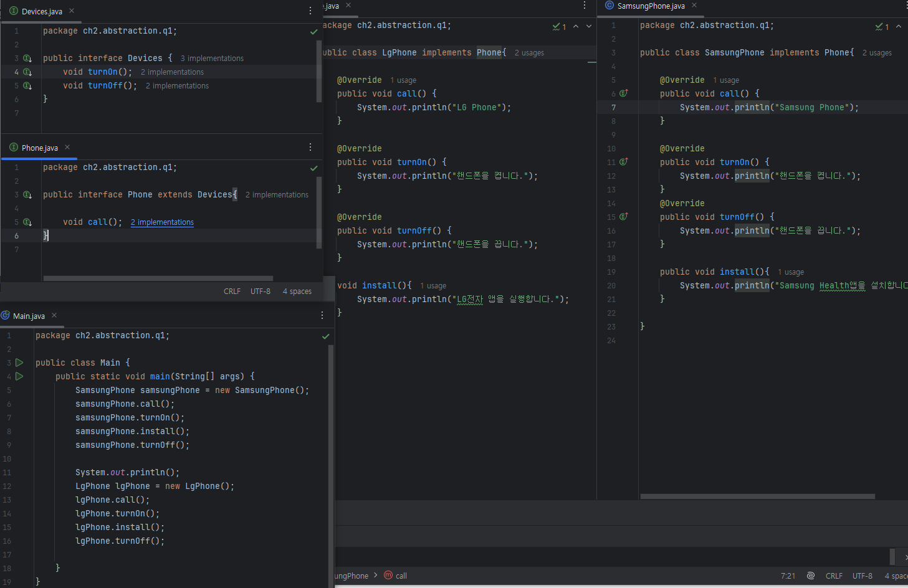The height and width of the screenshot is (588, 908).
Task: Click 2 implementations hint next to turnOn()
Action: [x=172, y=72]
